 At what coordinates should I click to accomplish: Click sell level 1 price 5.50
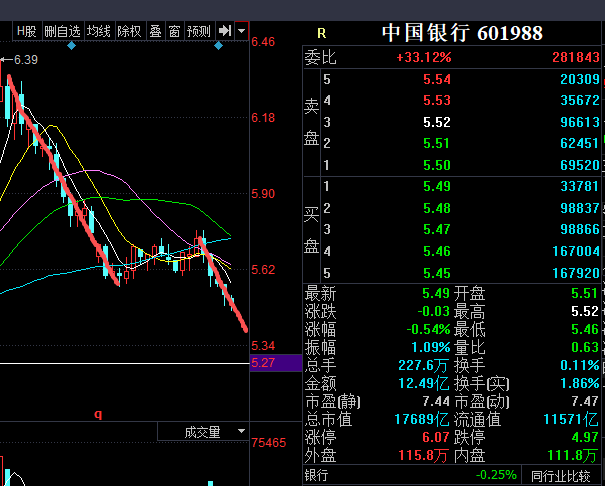tap(437, 165)
